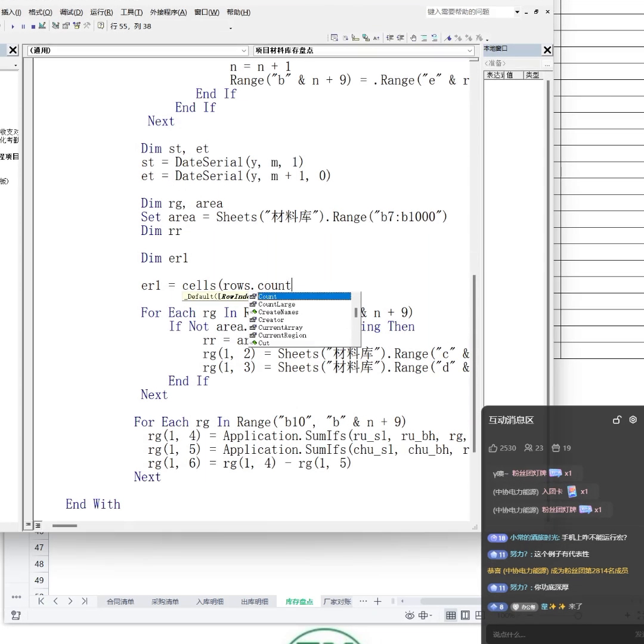Comment block the selected code

click(424, 38)
